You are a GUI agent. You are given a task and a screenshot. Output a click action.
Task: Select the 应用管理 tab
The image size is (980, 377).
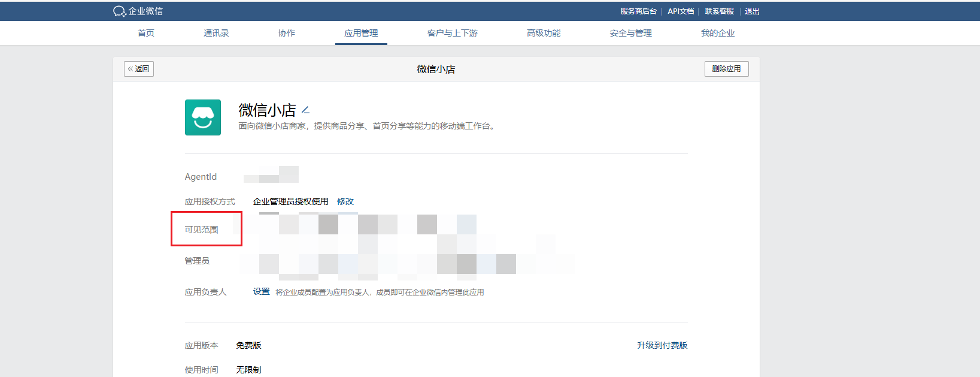tap(361, 33)
